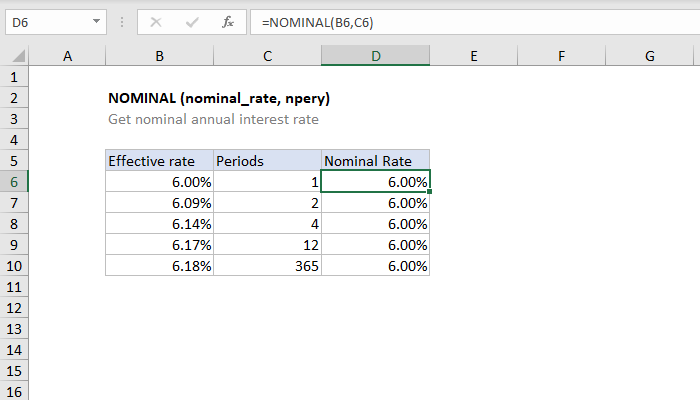
Task: Select Nominal Rate cell in row 7
Action: (x=375, y=203)
